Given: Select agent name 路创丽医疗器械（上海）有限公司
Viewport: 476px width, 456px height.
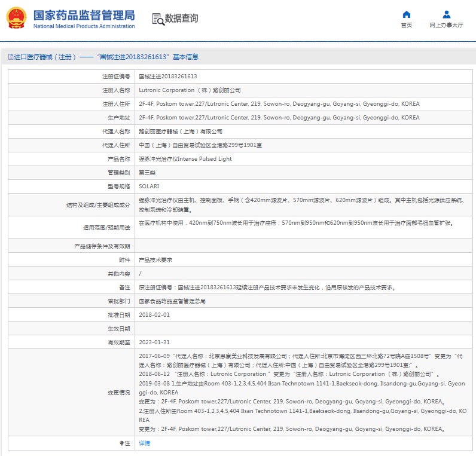Looking at the screenshot, I should [181, 131].
